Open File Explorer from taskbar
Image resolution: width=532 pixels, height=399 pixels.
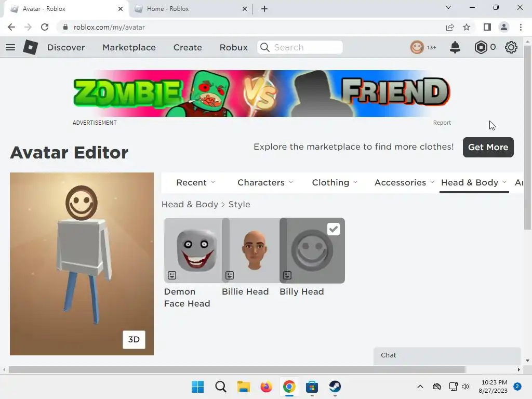coord(243,387)
